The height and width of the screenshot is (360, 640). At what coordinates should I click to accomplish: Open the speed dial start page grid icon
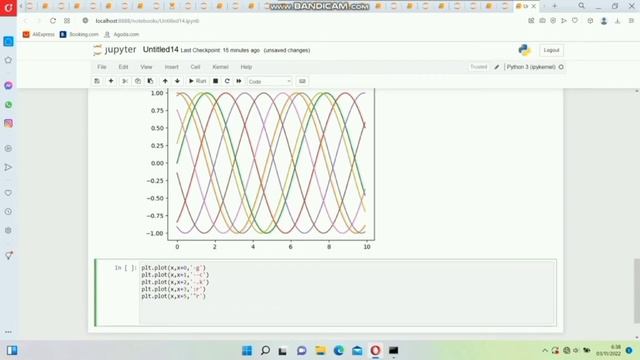pyautogui.click(x=67, y=20)
